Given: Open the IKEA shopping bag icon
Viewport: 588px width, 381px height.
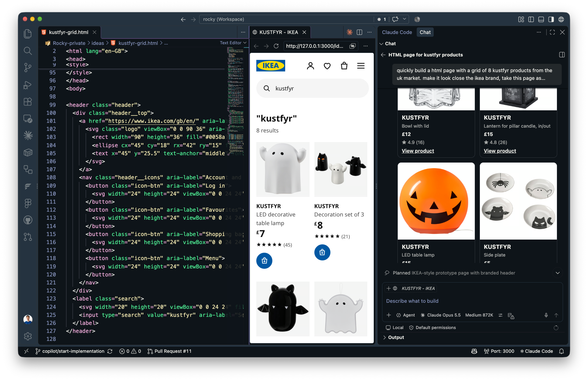Looking at the screenshot, I should click(344, 66).
